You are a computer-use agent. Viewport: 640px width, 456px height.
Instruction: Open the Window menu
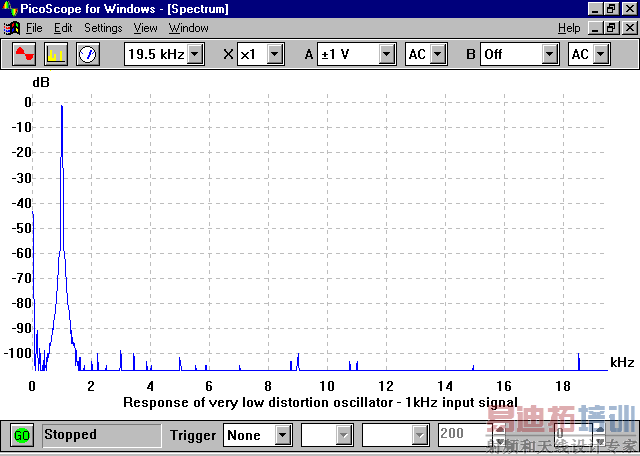(x=189, y=28)
